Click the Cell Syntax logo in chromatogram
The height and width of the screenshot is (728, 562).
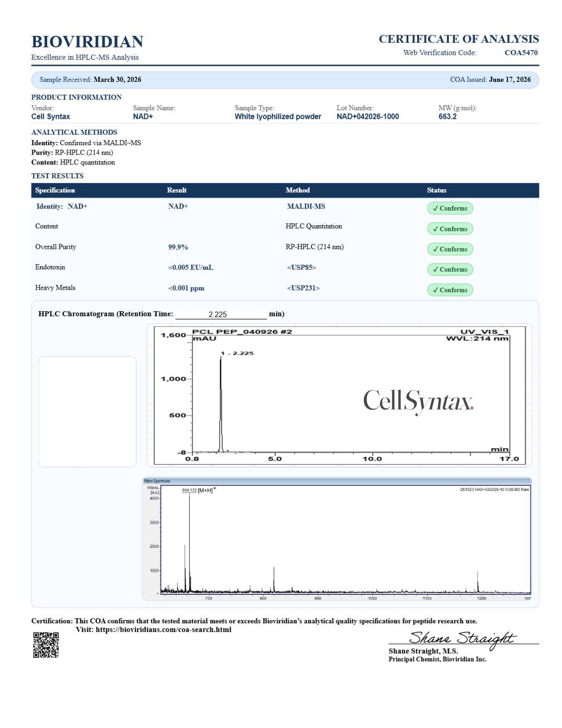(x=418, y=402)
